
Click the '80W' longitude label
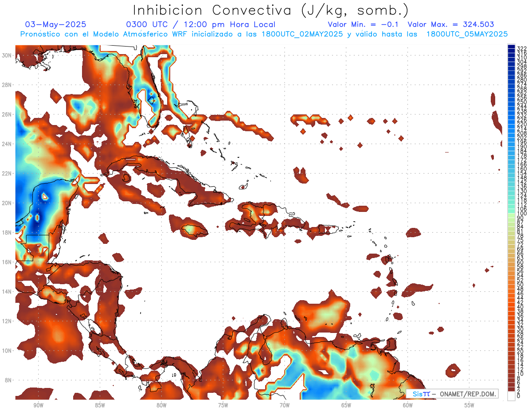click(x=161, y=405)
